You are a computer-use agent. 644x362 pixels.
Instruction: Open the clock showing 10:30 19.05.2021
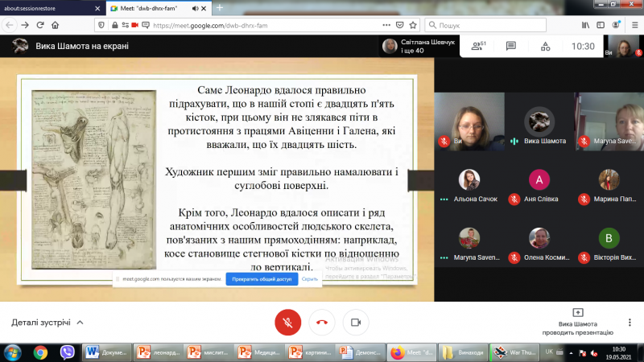[618, 353]
